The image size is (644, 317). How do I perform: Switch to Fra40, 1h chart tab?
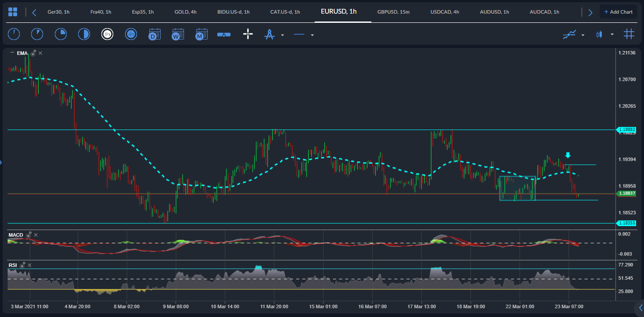tap(101, 12)
